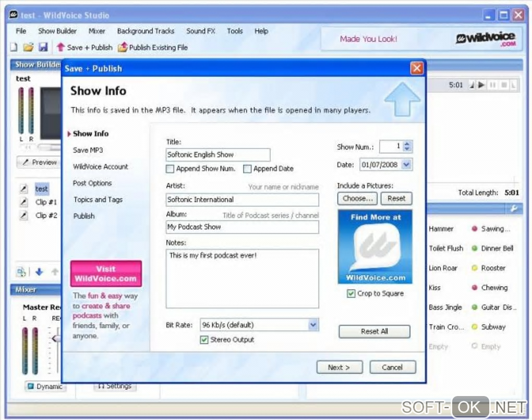532x420 pixels.
Task: Click the Cancel button
Action: tap(392, 367)
